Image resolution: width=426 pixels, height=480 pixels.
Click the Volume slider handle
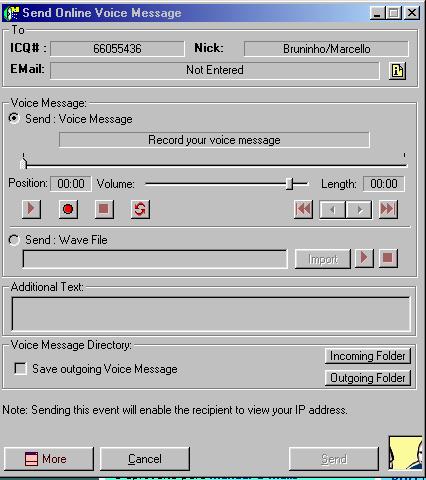[x=290, y=184]
